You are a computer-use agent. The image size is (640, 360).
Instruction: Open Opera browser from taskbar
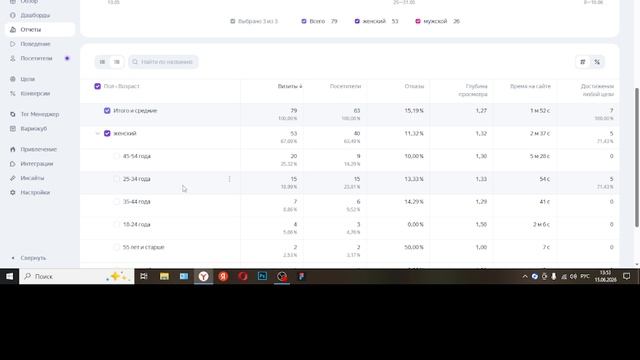(243, 276)
